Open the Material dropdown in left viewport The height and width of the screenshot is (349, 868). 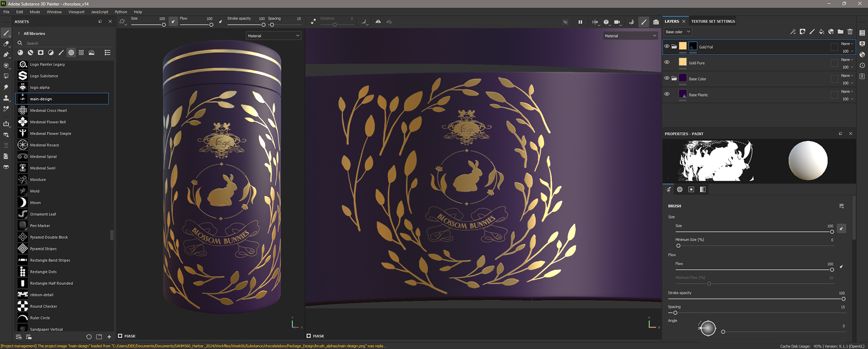[274, 36]
